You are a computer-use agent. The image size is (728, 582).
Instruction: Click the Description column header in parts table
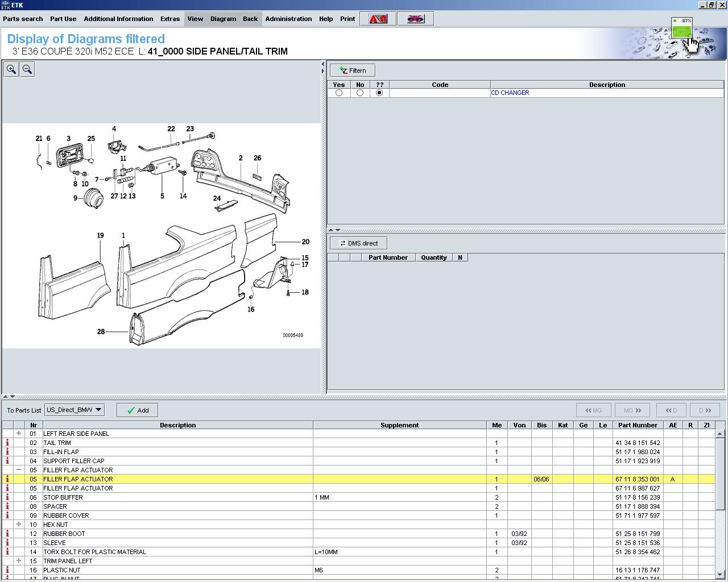click(177, 425)
